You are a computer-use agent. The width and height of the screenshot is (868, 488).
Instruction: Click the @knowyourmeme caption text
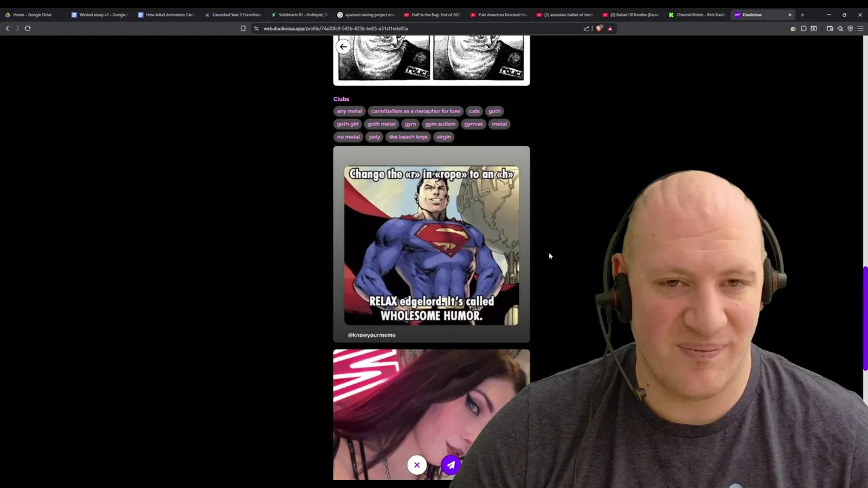pyautogui.click(x=372, y=335)
